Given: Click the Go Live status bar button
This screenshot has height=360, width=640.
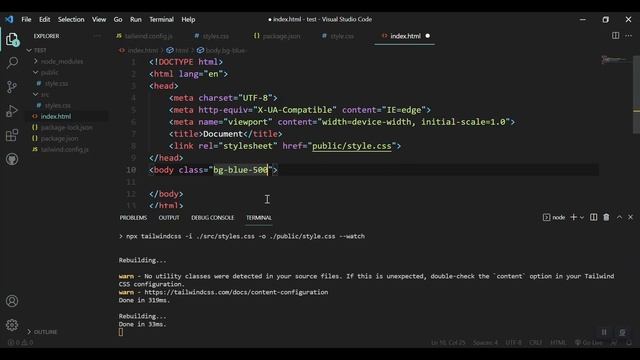Looking at the screenshot, I should 589,342.
